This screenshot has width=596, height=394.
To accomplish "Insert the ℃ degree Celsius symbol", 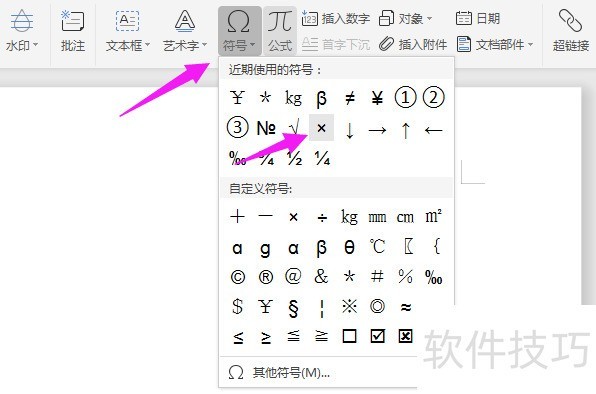I will [377, 247].
